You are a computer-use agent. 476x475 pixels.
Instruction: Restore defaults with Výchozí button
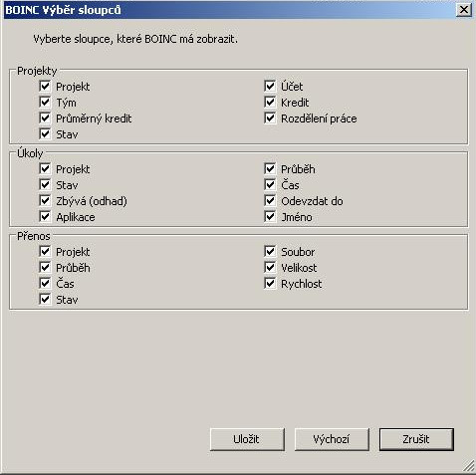(x=332, y=439)
